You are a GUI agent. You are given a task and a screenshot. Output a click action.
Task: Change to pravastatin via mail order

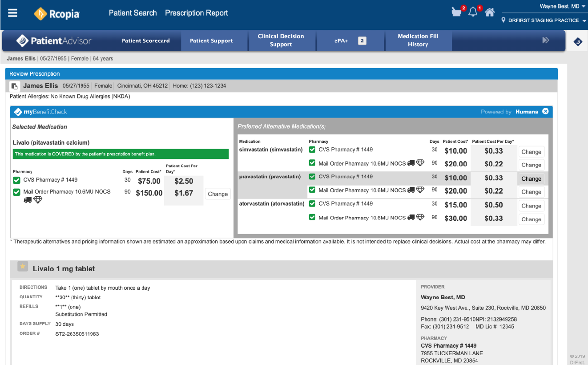click(x=532, y=192)
